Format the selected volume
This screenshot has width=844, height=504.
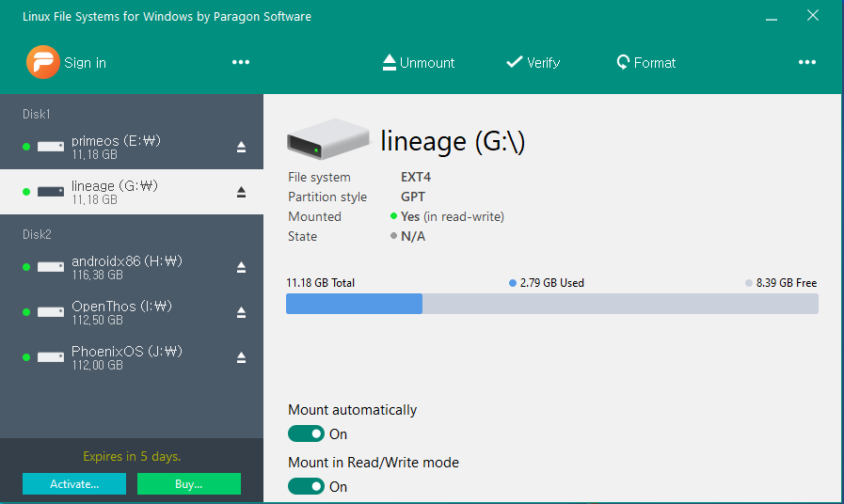tap(645, 63)
